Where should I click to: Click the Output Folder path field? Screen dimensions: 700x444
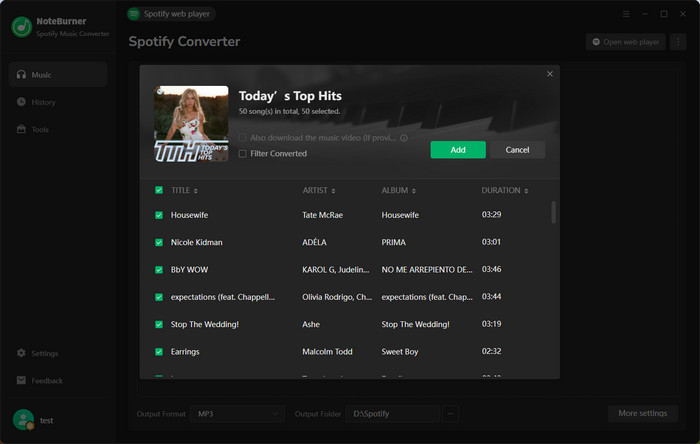393,414
